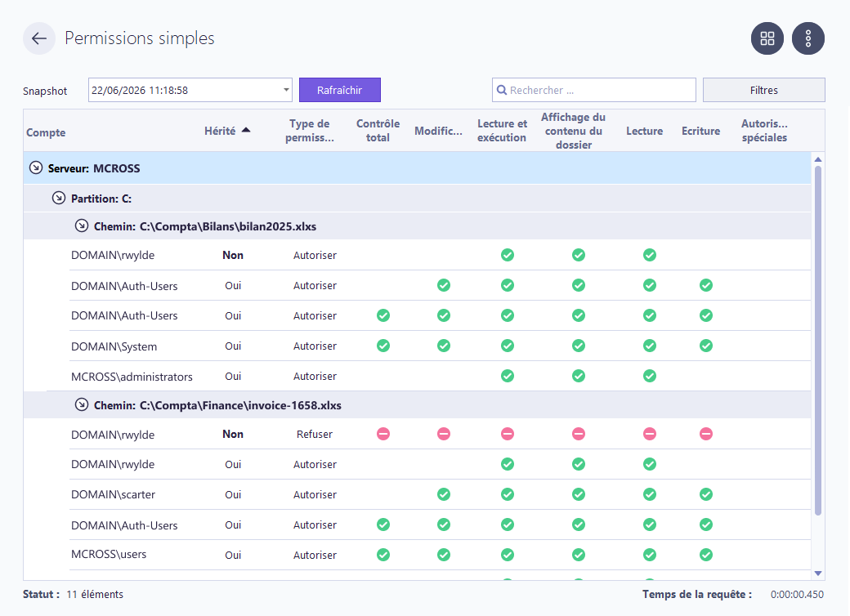Open the three-dot more options menu

click(808, 38)
